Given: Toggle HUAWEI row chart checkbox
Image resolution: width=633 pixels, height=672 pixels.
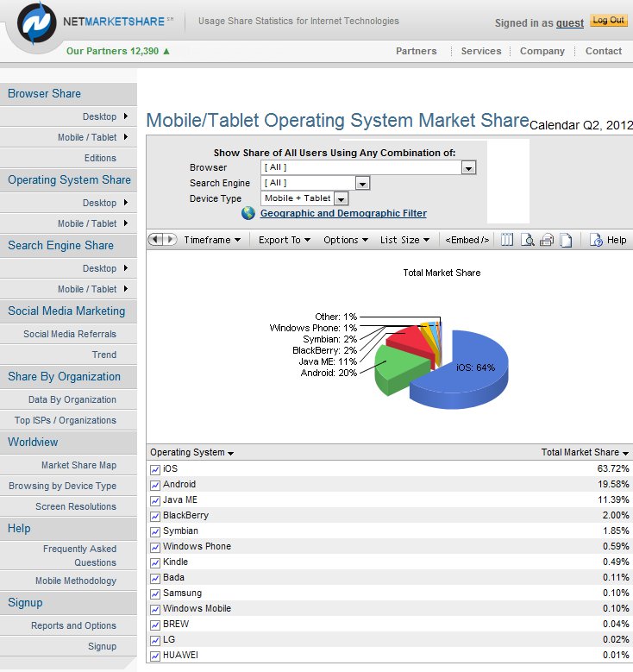Looking at the screenshot, I should point(155,656).
